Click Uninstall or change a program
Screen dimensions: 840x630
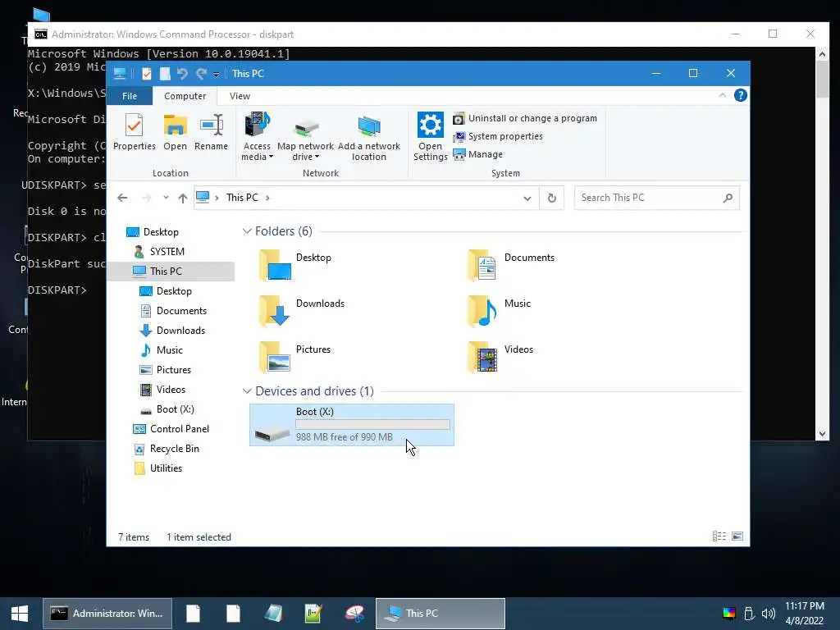(525, 118)
